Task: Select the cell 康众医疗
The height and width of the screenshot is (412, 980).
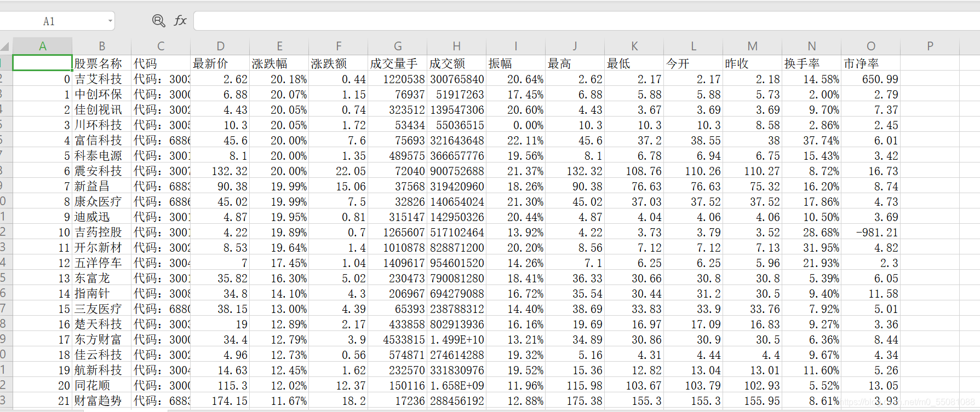Action: 102,201
